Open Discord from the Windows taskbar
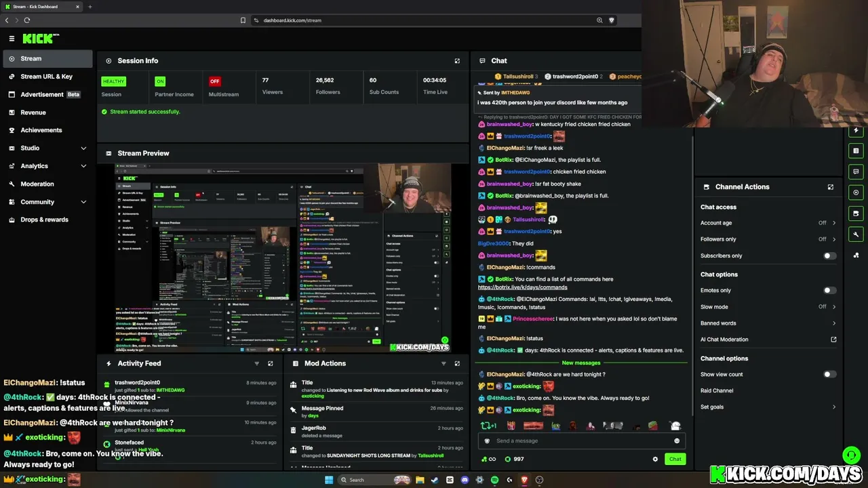Viewport: 868px width, 488px height. (465, 480)
